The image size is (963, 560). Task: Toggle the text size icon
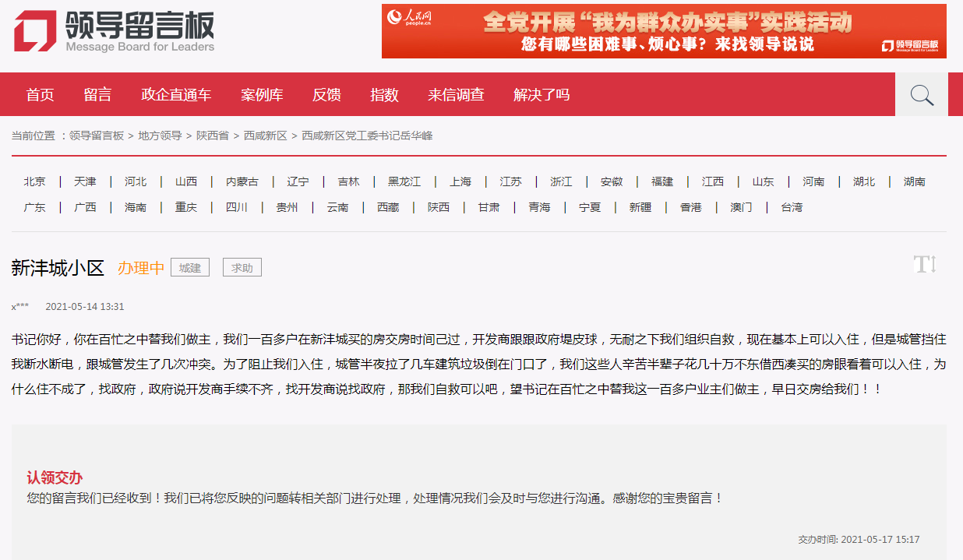tap(924, 265)
